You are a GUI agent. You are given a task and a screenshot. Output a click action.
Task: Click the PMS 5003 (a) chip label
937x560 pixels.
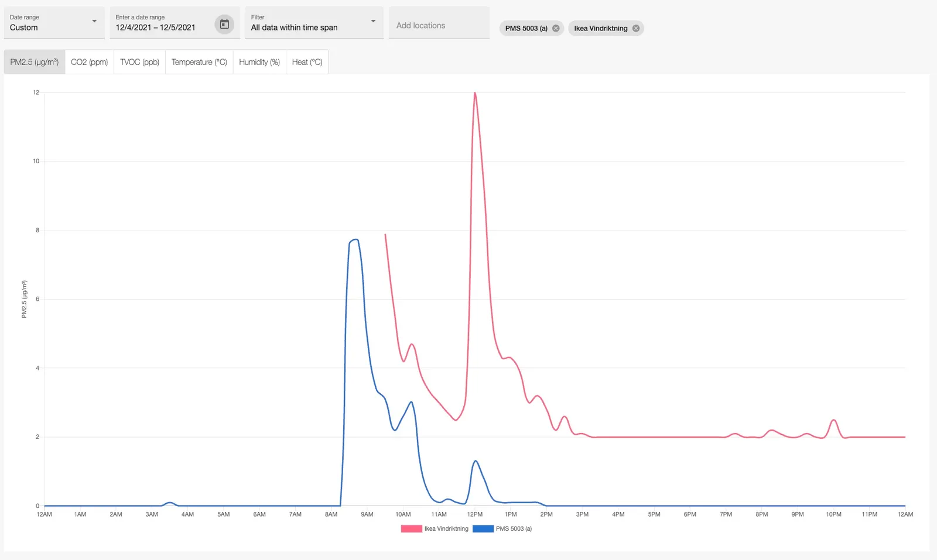pos(526,28)
